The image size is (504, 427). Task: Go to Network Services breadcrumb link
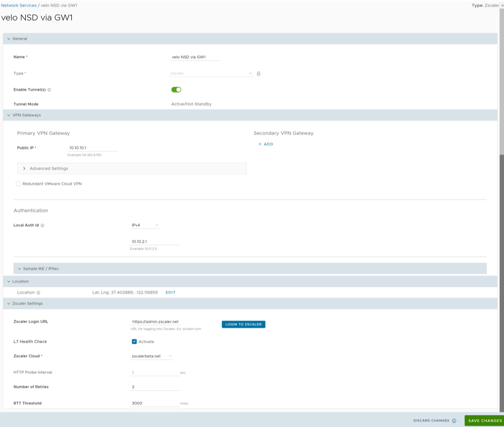[x=19, y=5]
